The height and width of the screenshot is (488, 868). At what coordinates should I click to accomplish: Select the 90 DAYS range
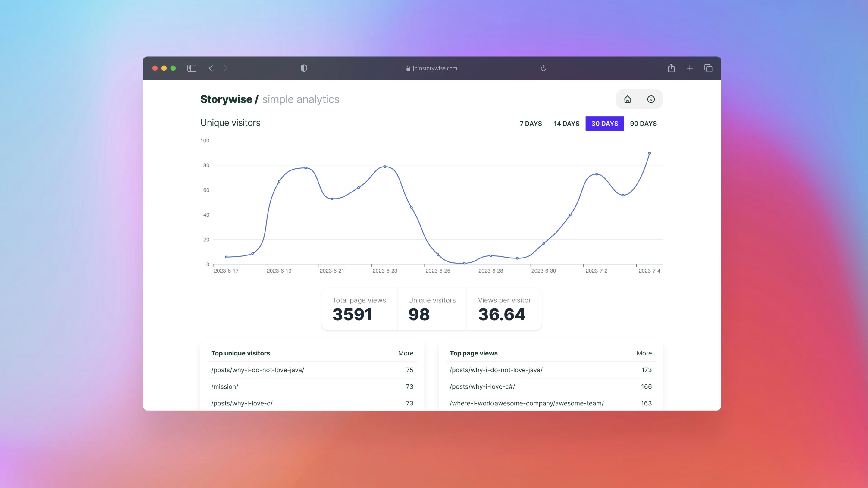click(643, 123)
